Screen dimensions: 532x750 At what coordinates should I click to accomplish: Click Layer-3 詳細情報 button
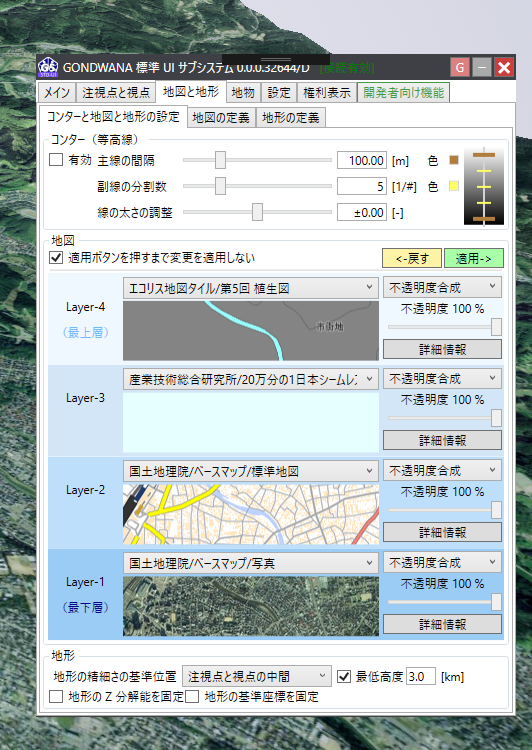(x=442, y=440)
